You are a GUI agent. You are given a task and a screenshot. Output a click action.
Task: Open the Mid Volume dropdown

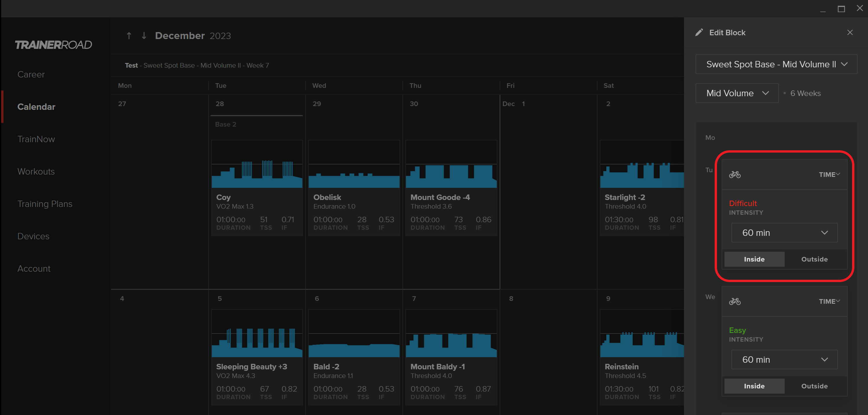737,93
